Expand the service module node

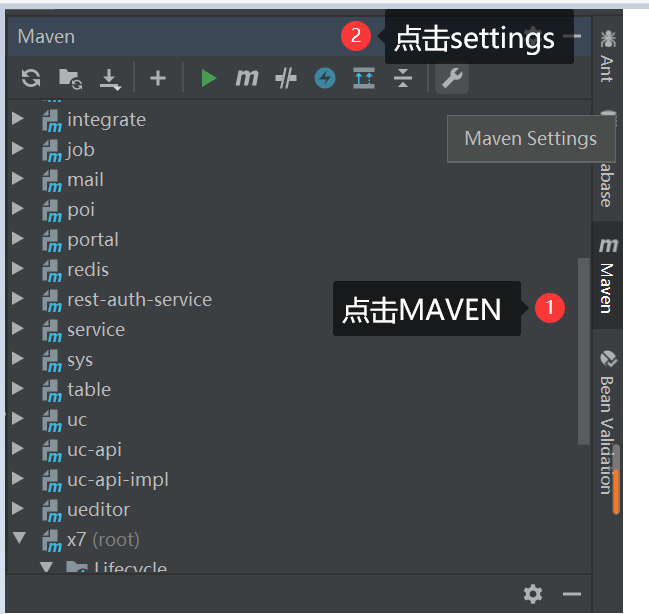point(18,328)
